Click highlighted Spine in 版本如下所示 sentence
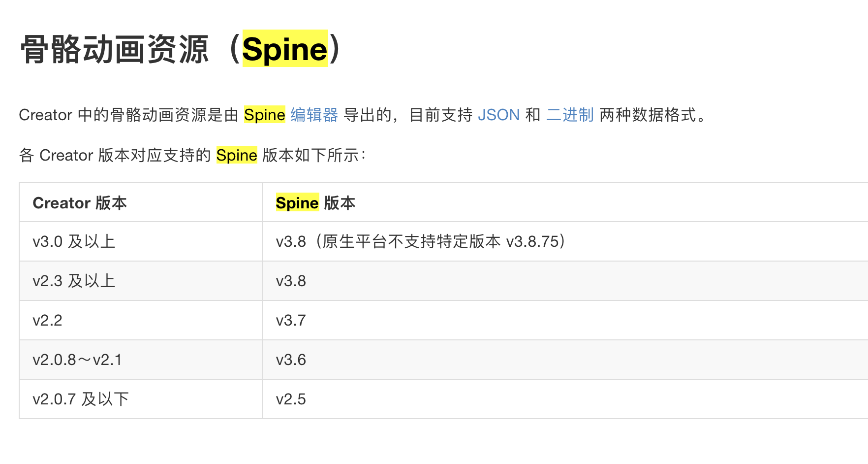 (236, 155)
